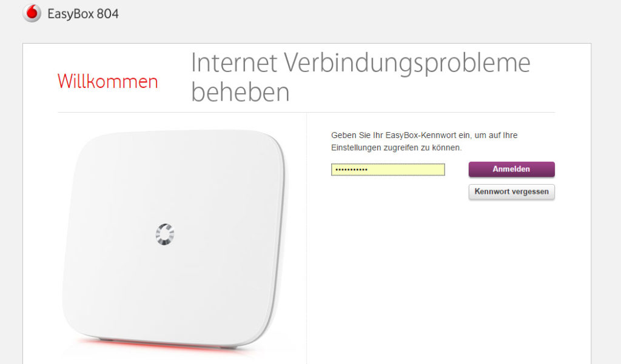Focus the EasyBox password input field
This screenshot has height=364, width=621.
click(388, 170)
